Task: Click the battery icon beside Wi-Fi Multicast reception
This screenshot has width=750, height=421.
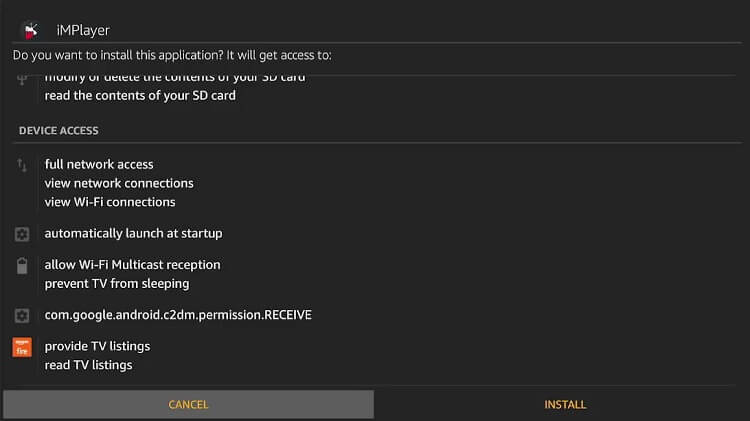Action: [x=22, y=266]
